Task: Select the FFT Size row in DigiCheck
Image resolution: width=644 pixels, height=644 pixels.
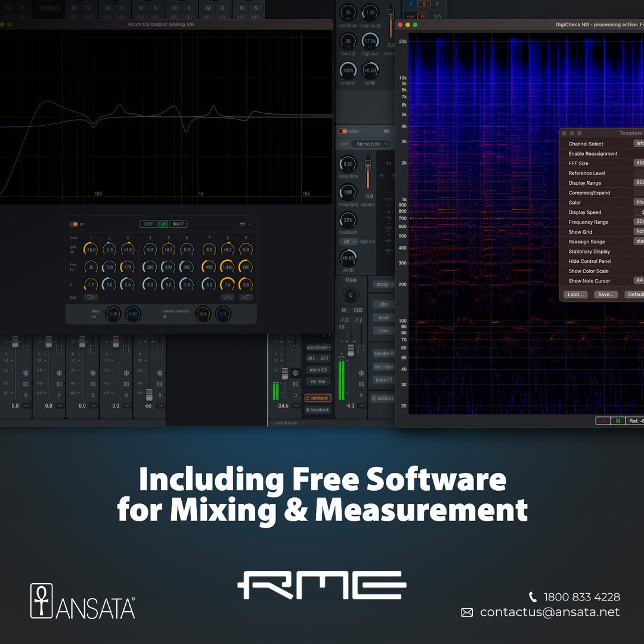Action: (x=602, y=163)
